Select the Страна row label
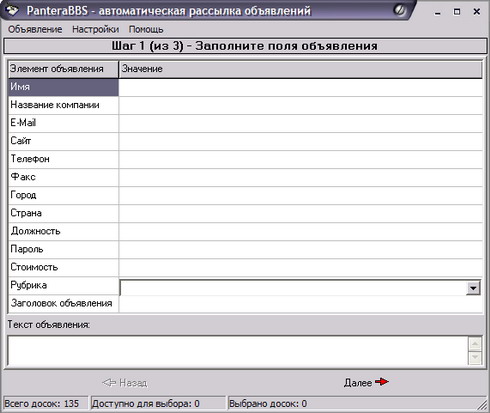This screenshot has width=490, height=413. click(63, 213)
